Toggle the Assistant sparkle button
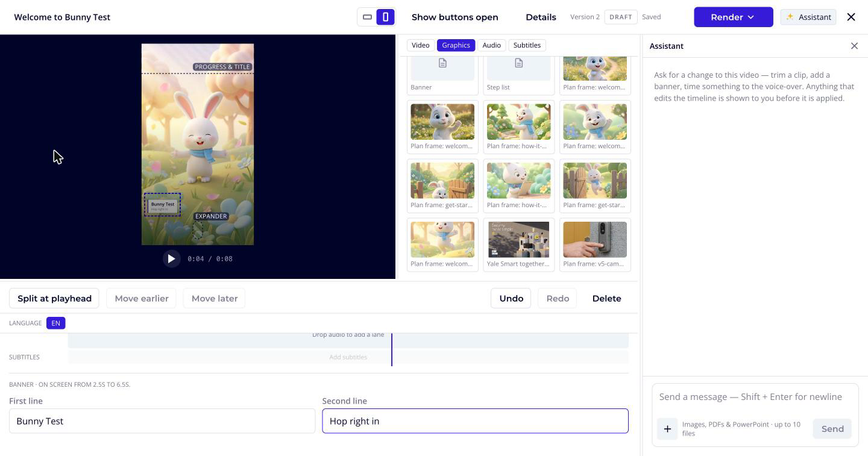 [x=808, y=17]
